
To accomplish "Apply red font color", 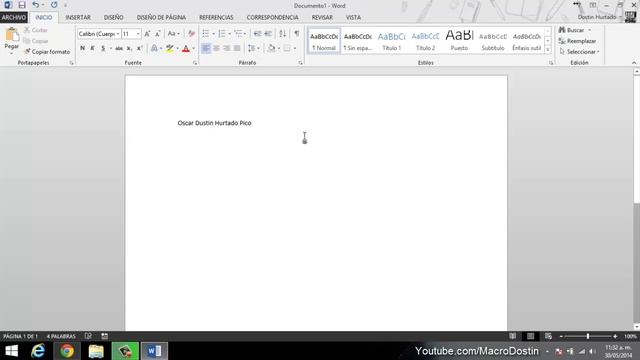I will tap(186, 49).
